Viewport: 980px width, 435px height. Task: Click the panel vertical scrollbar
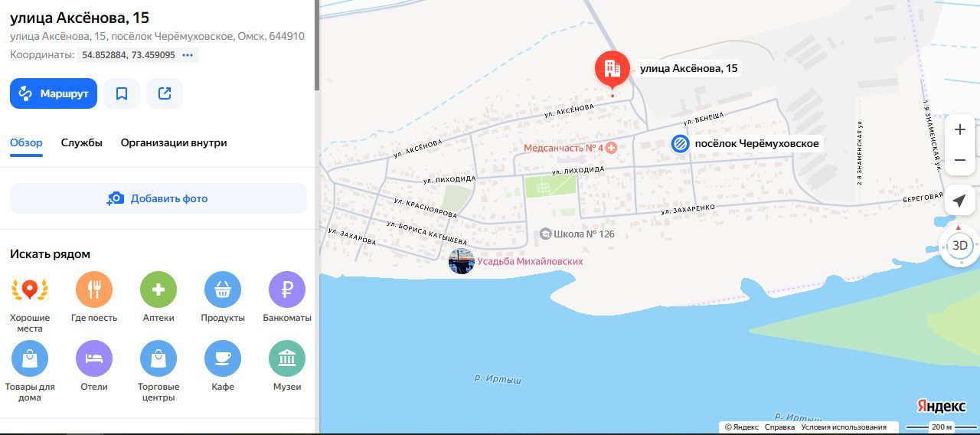[316, 45]
